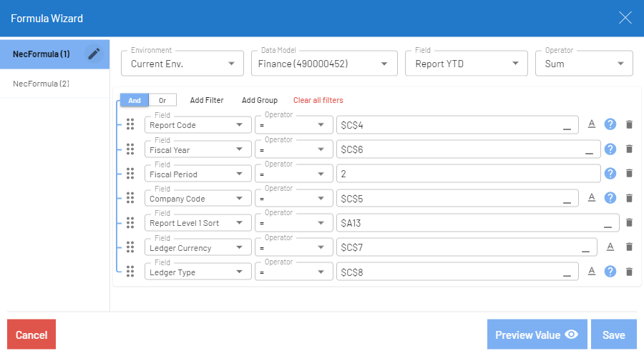Viewport: 644px width, 356px height.
Task: Delete the Report Level 1 Sort filter
Action: (x=629, y=222)
